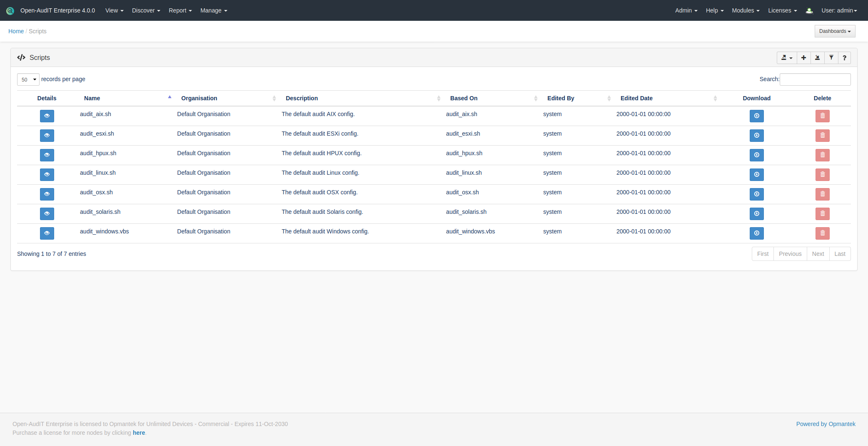Delete the audit_hpux.sh script
868x446 pixels.
823,155
